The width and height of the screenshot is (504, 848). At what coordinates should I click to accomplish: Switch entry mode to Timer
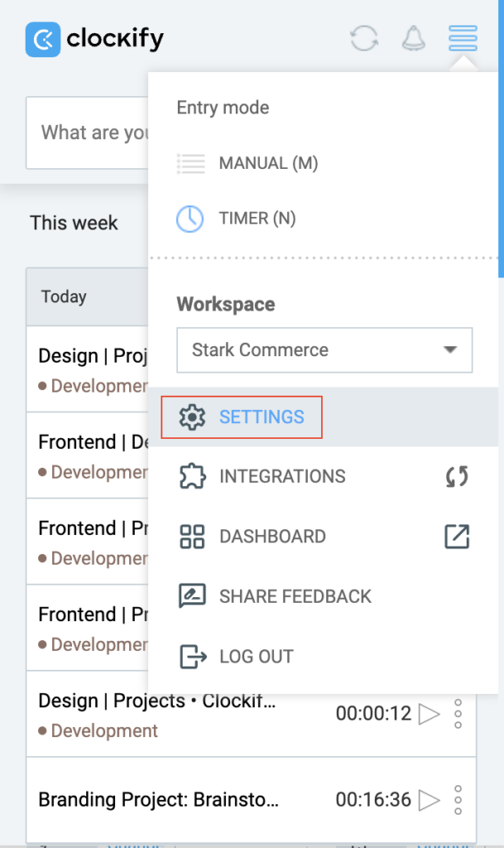(257, 219)
